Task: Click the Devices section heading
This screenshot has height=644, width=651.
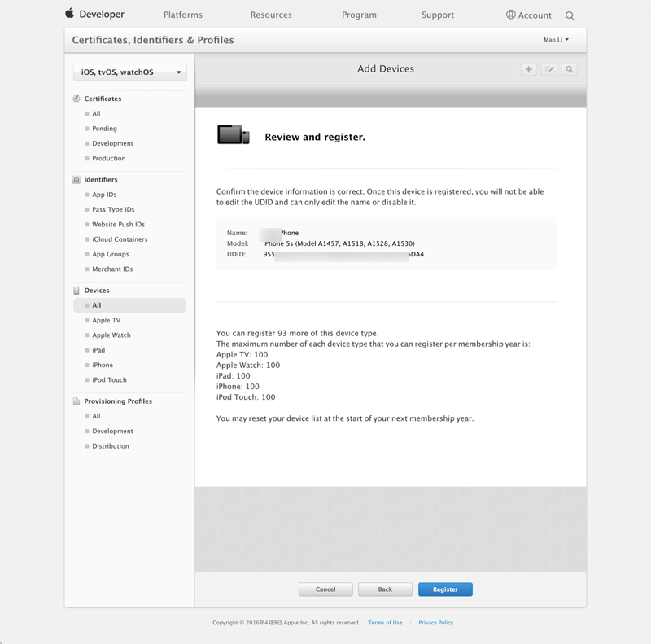Action: [97, 291]
